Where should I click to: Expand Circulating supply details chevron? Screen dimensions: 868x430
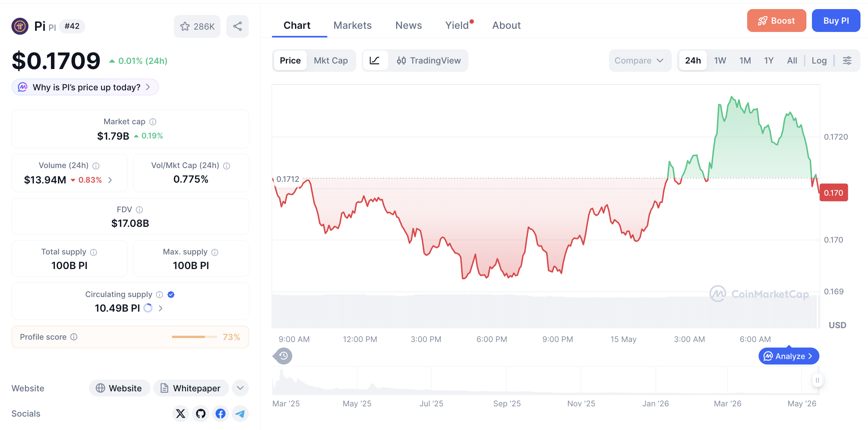coord(160,308)
